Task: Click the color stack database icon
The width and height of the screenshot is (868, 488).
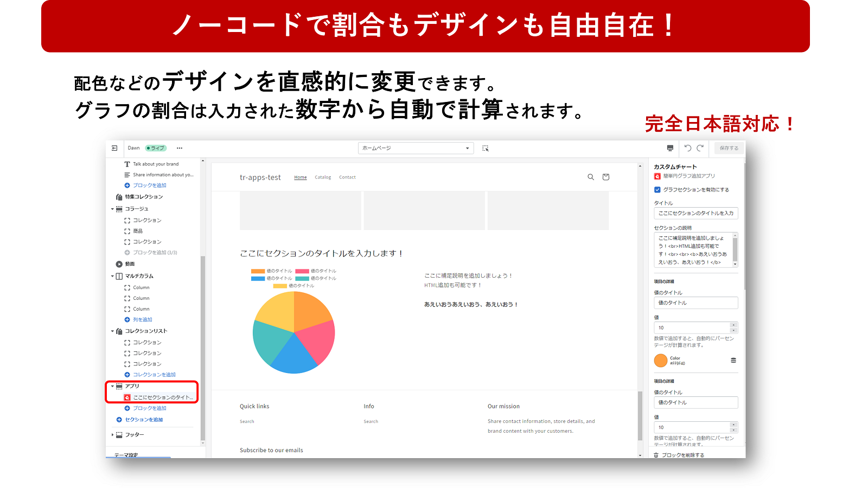Action: click(733, 360)
